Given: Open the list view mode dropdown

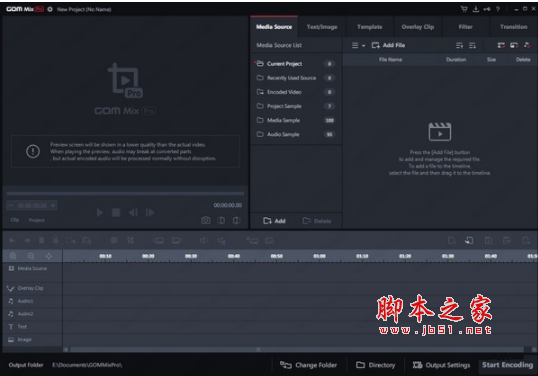Looking at the screenshot, I should [x=359, y=45].
